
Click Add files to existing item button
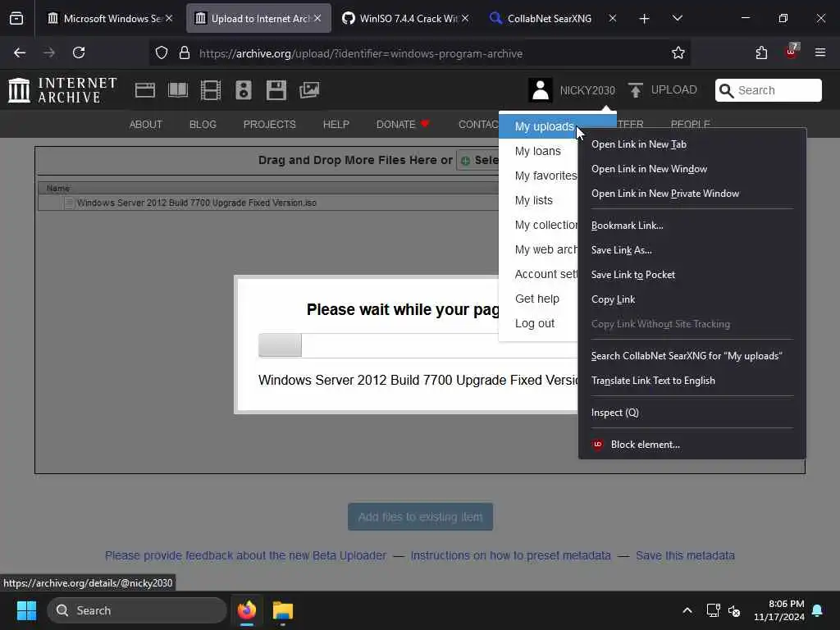point(421,517)
